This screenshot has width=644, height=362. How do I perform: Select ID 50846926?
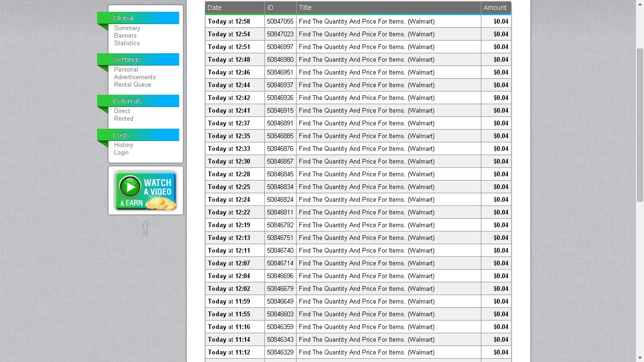[280, 98]
